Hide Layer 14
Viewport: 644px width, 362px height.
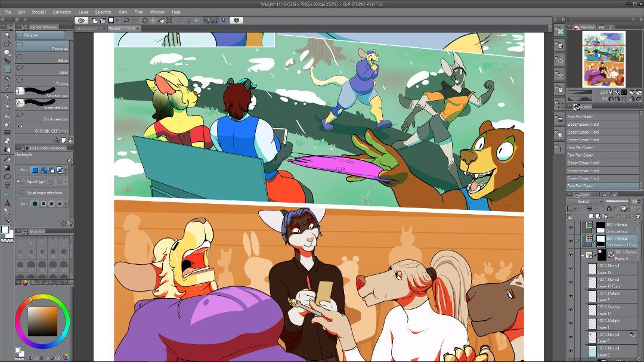coord(571,310)
